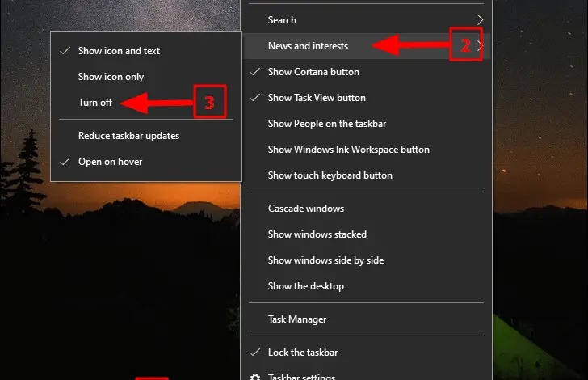This screenshot has height=380, width=588.
Task: Toggle Show Task View button off
Action: point(317,98)
